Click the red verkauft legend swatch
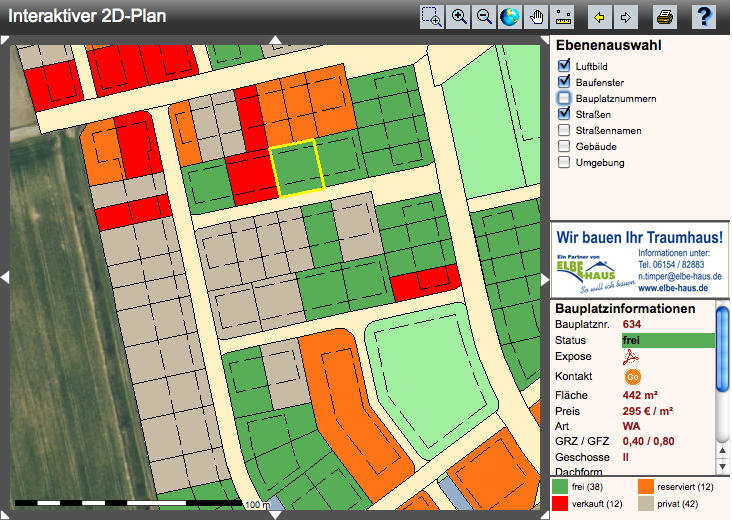732x520 pixels. 560,504
